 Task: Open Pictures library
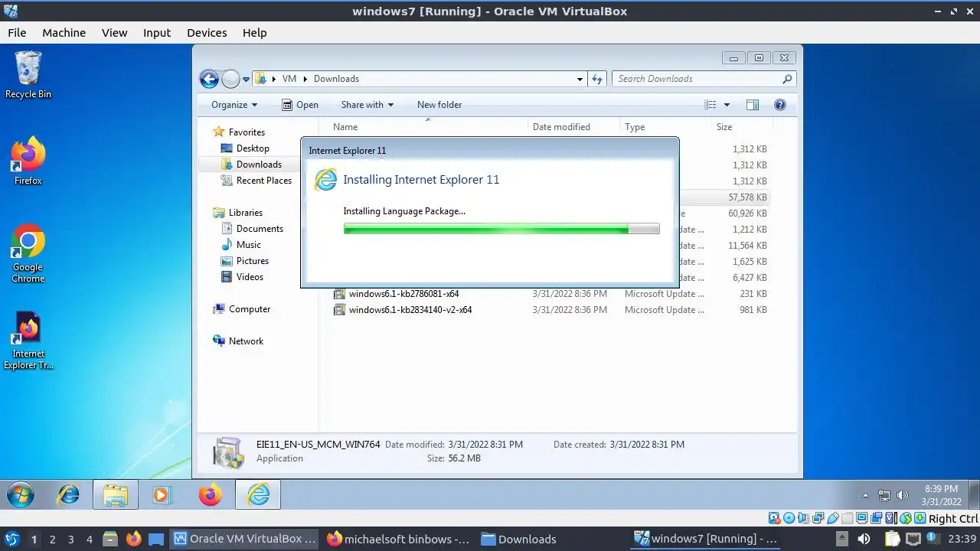[x=245, y=261]
